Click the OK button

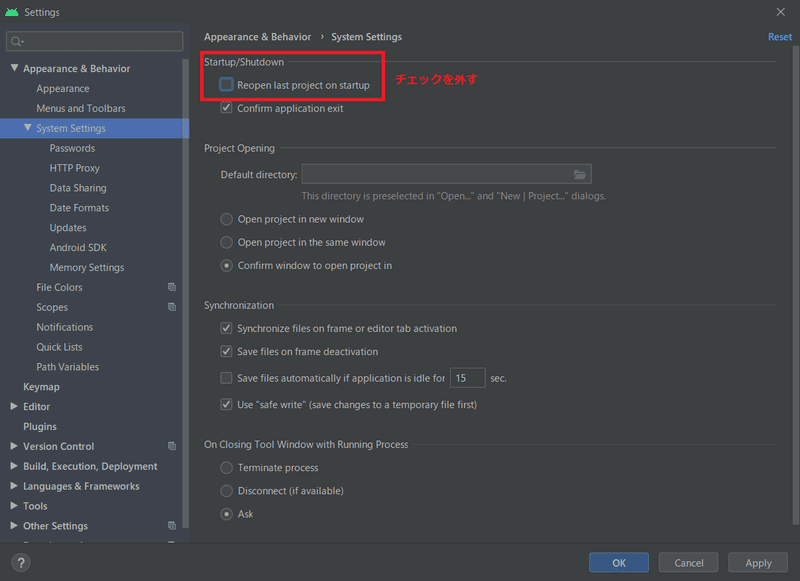coord(619,563)
